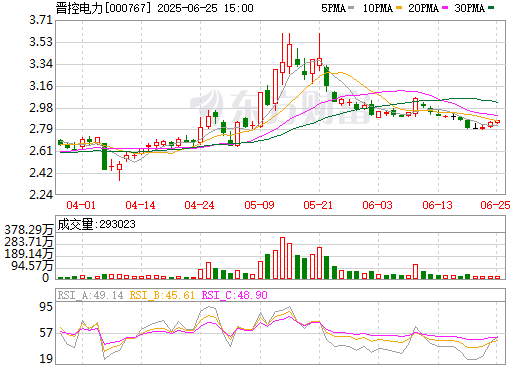
Task: Click the 30PMA legend label
Action: click(469, 8)
